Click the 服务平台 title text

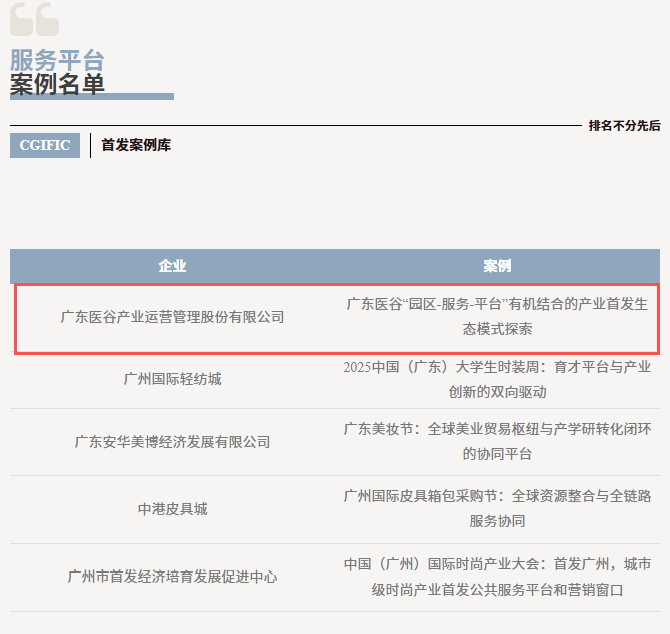(x=57, y=60)
